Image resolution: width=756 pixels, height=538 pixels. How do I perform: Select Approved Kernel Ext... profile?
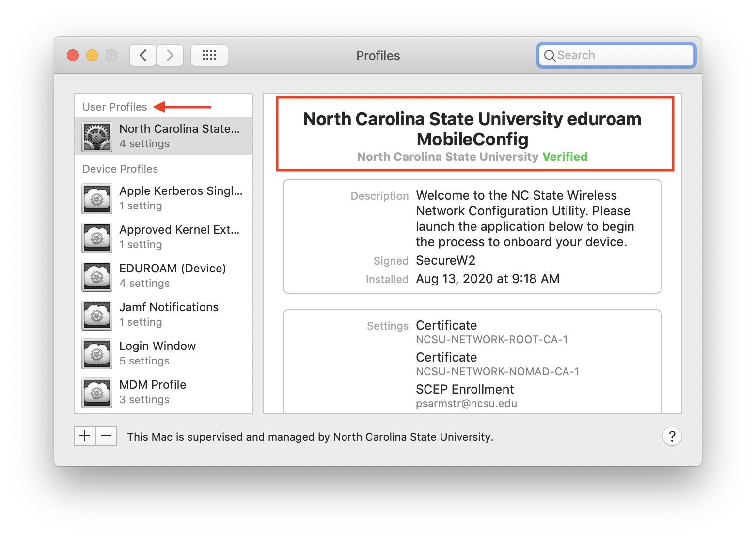(x=179, y=237)
